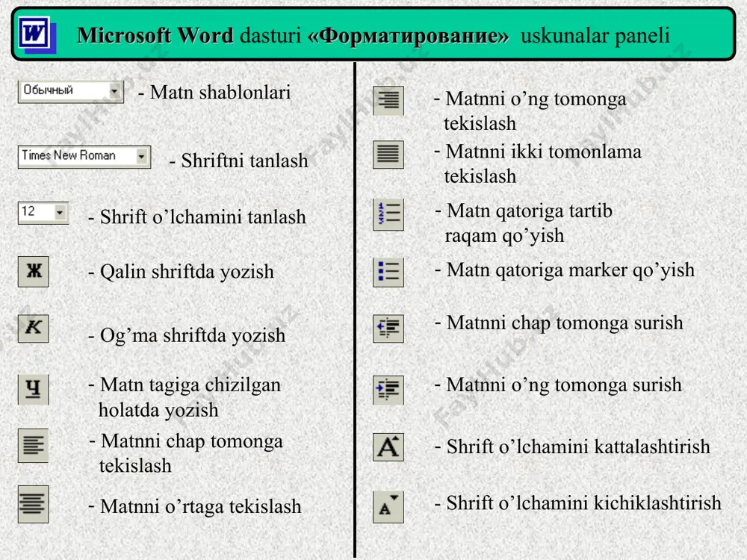Open the font size 12 dropdown arrow
This screenshot has height=560, width=747.
click(x=60, y=212)
